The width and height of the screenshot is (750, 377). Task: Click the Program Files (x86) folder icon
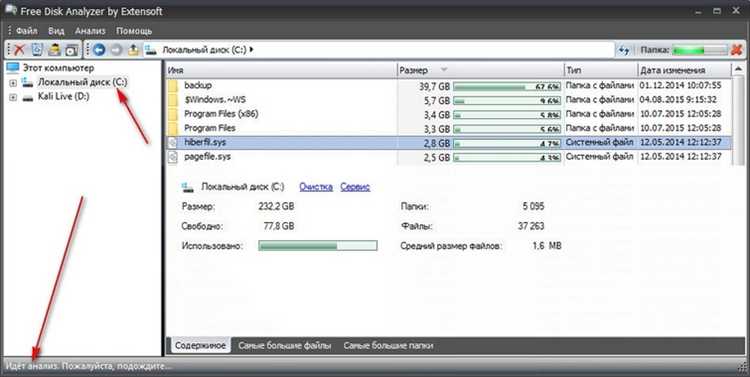click(173, 114)
